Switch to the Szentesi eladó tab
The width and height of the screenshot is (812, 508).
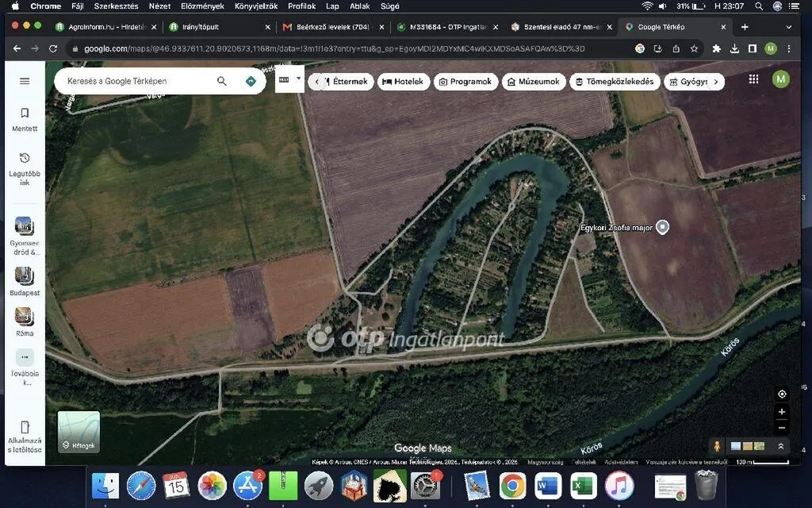[x=561, y=27]
